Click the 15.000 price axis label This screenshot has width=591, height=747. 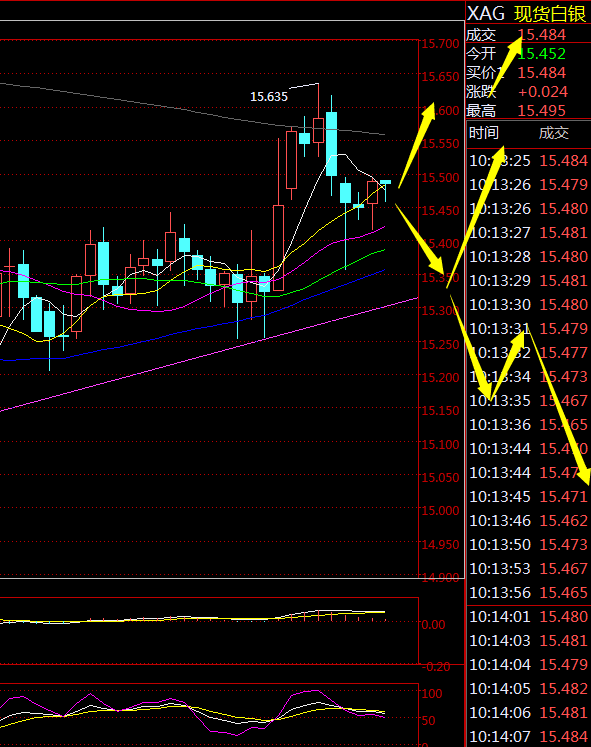coord(441,511)
